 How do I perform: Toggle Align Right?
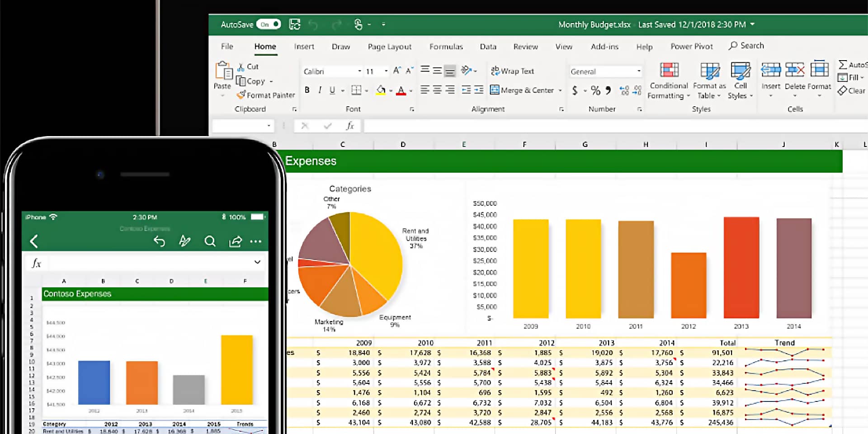pos(450,90)
